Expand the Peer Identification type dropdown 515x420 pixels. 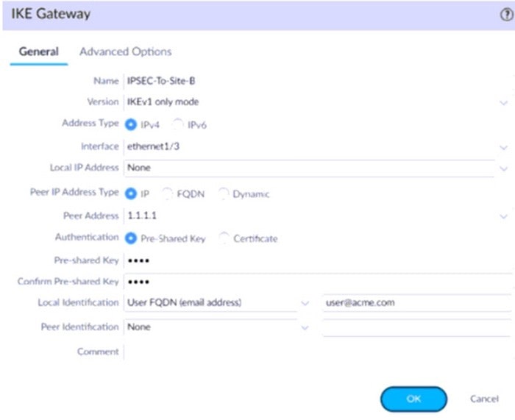305,327
